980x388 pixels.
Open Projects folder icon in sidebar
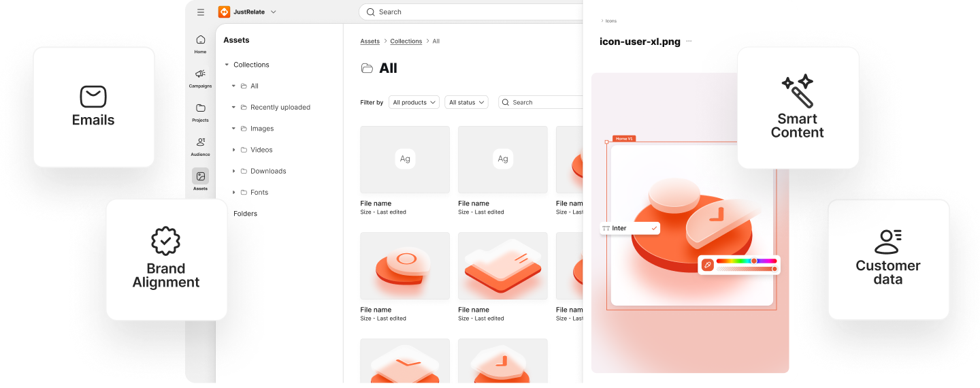pyautogui.click(x=200, y=109)
